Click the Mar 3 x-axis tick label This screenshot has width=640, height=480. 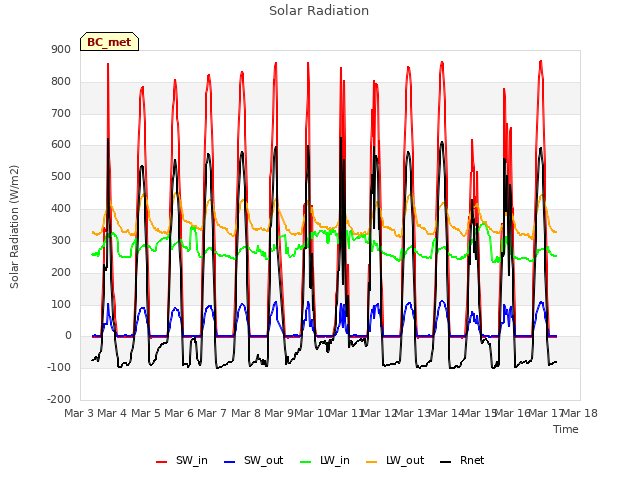tap(79, 413)
